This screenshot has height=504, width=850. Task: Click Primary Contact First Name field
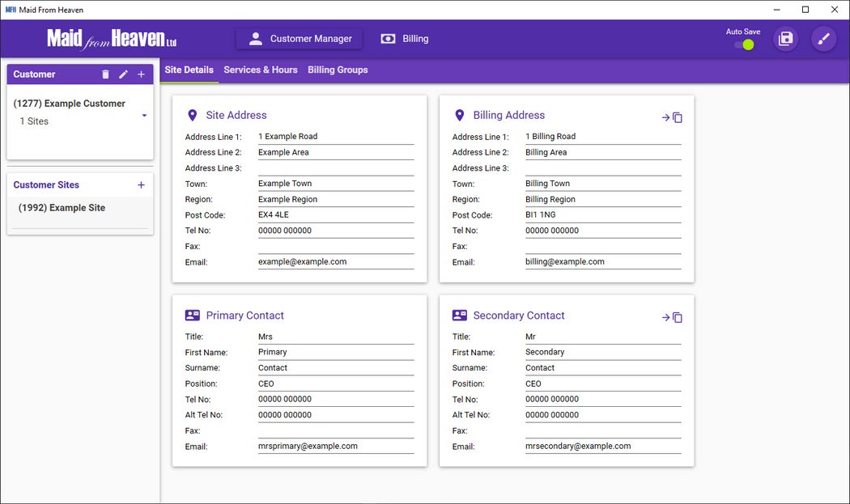pos(335,352)
